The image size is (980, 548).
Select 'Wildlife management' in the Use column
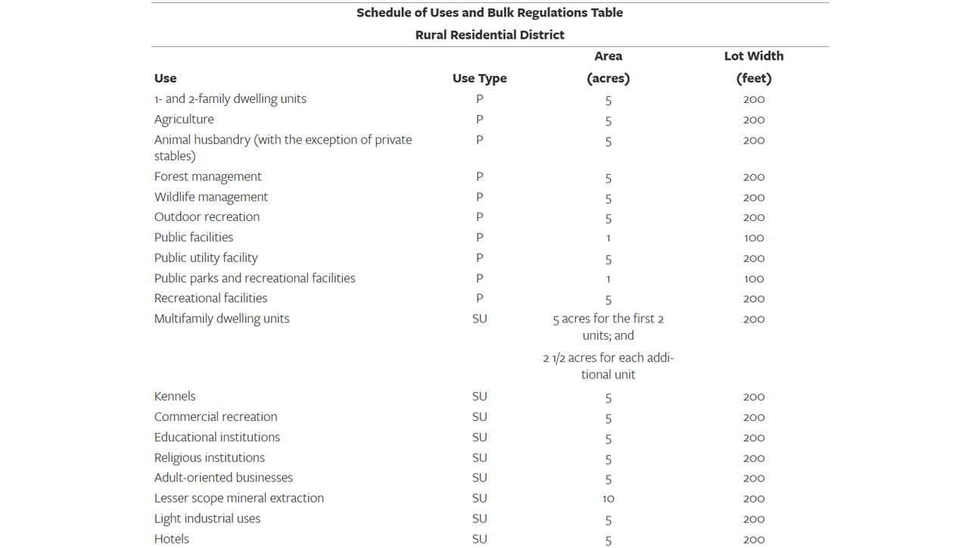tap(210, 197)
